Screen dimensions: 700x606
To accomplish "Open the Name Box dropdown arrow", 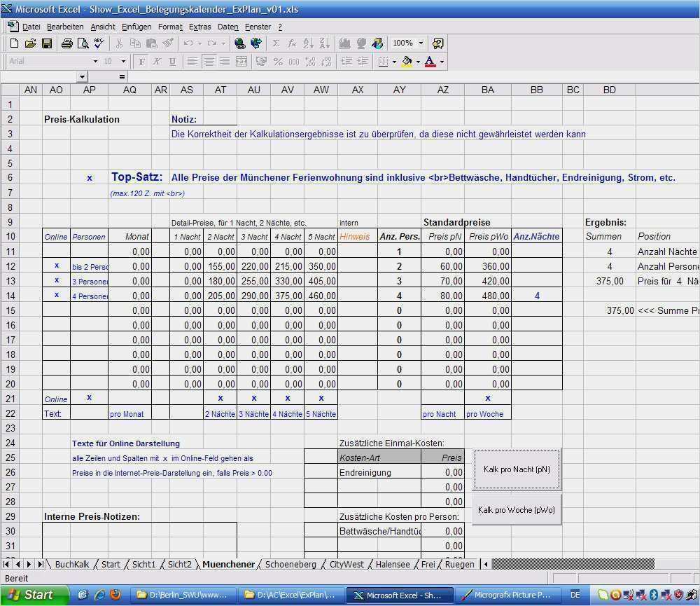I will (82, 76).
